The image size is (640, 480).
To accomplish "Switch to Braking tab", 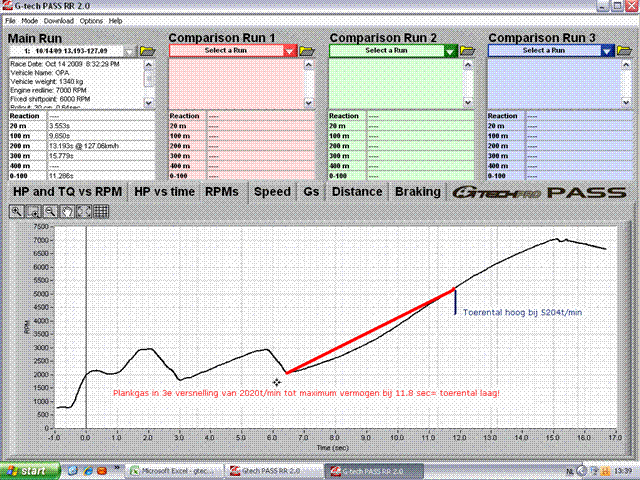I will [418, 192].
